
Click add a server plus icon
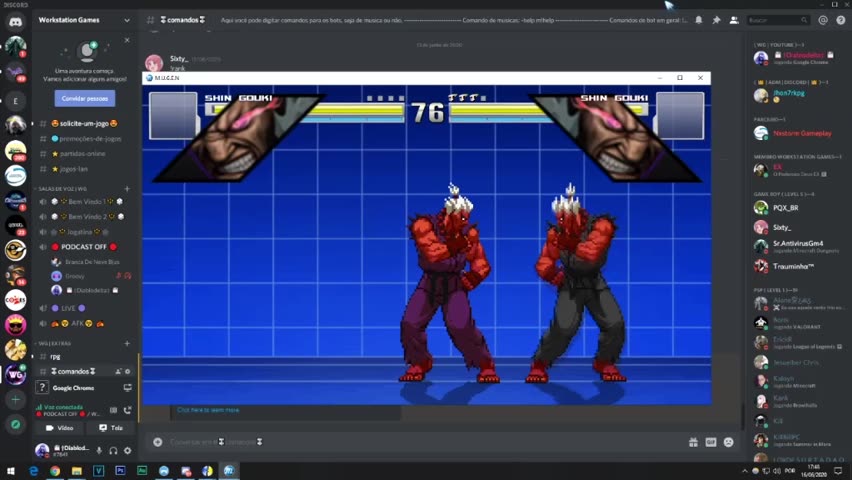[15, 400]
